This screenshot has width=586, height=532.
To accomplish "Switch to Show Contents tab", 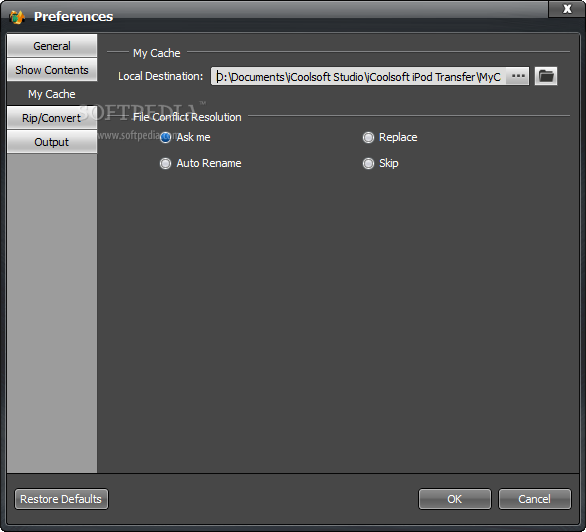I will pyautogui.click(x=52, y=70).
